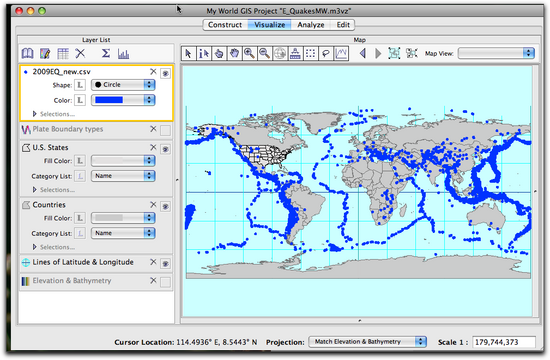The width and height of the screenshot is (550, 360).
Task: Select the Elevation & Bathymetry layer name
Action: pyautogui.click(x=72, y=281)
